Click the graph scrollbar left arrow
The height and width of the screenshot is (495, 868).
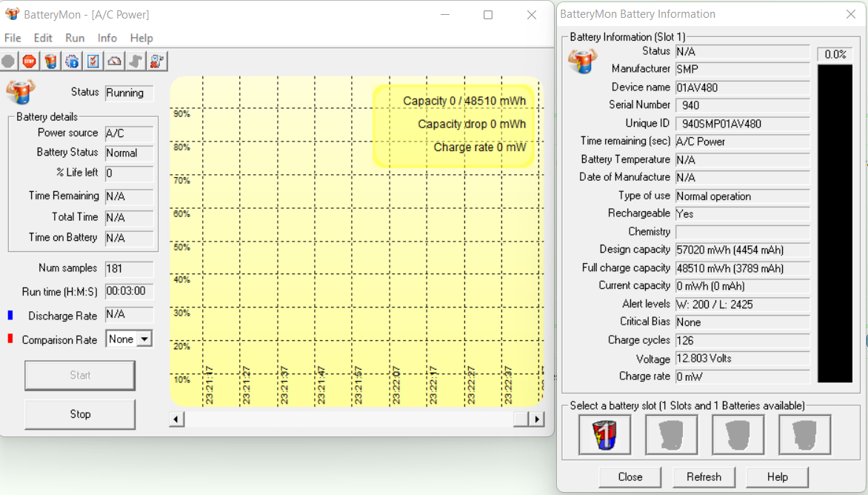pos(177,419)
